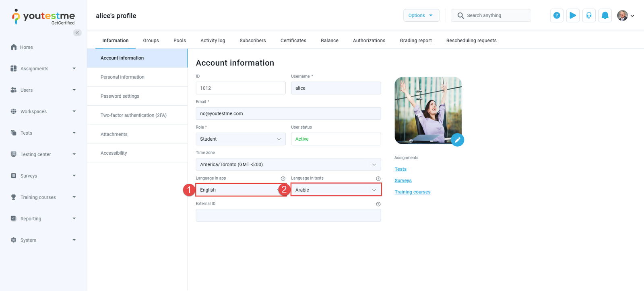Edit profile photo with pencil icon
The image size is (644, 291).
457,140
